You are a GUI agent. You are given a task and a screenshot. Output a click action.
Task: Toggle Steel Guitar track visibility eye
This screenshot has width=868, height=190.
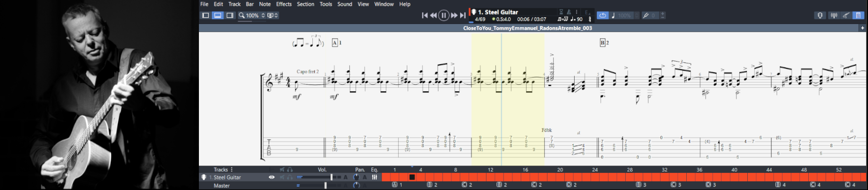tap(272, 177)
